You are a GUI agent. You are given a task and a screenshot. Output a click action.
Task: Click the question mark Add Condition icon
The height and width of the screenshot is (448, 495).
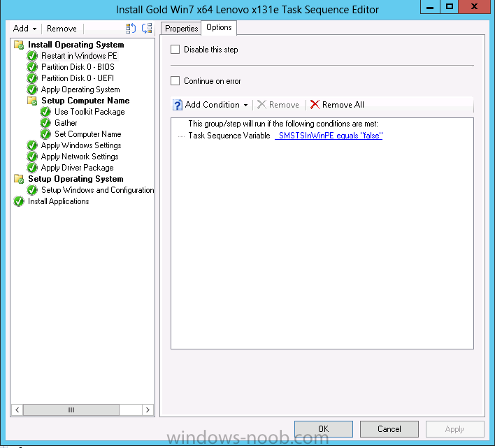click(x=178, y=105)
